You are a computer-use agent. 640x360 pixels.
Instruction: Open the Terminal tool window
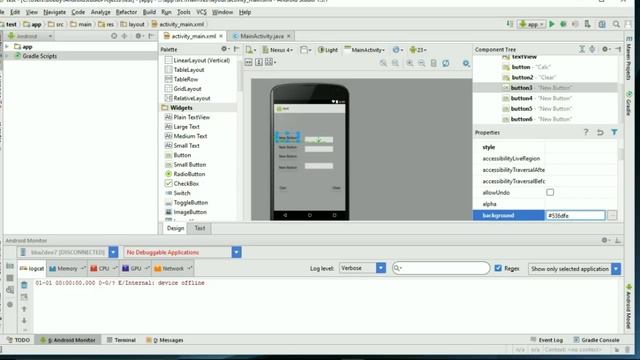[x=121, y=340]
